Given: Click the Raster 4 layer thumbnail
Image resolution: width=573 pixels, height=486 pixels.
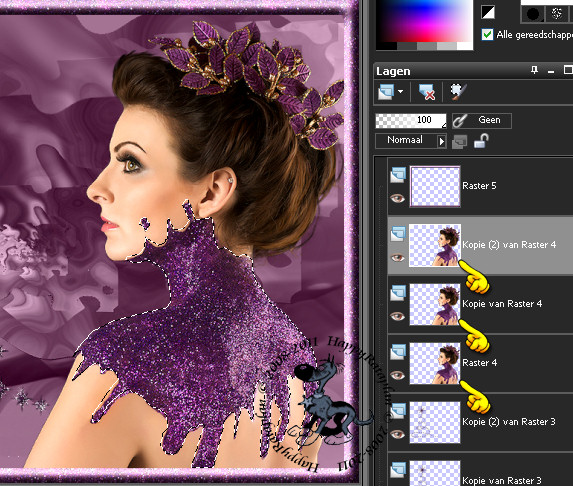Looking at the screenshot, I should click(435, 363).
